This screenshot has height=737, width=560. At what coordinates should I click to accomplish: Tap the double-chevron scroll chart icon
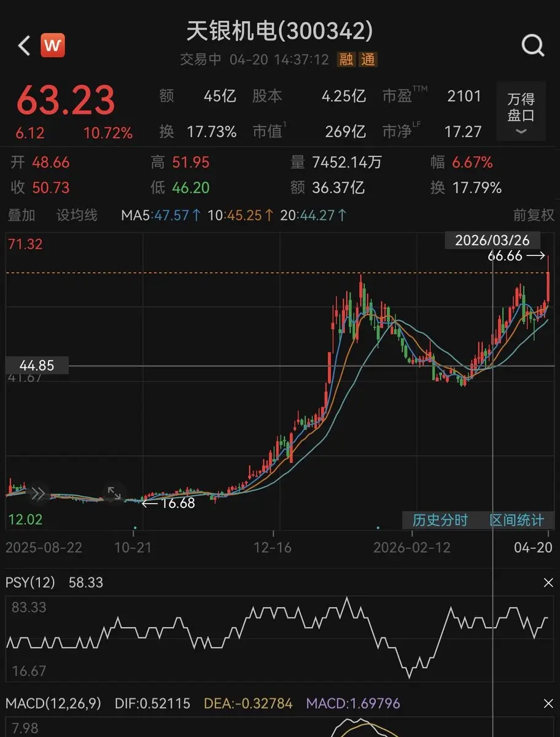(38, 493)
